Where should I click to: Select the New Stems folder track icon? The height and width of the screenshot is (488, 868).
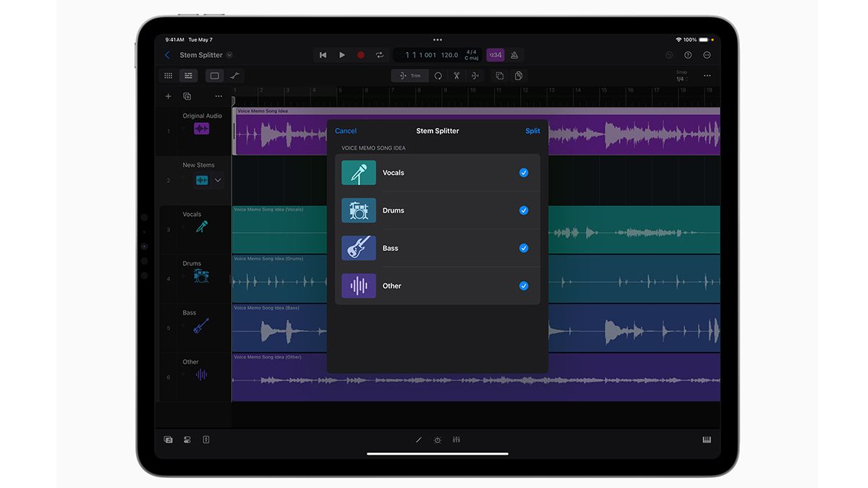click(x=202, y=180)
